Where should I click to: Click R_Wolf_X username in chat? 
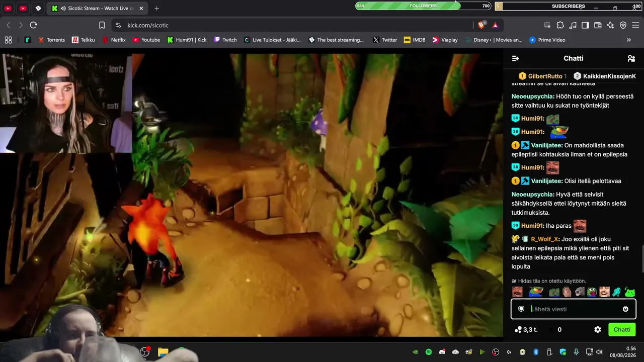click(x=545, y=239)
